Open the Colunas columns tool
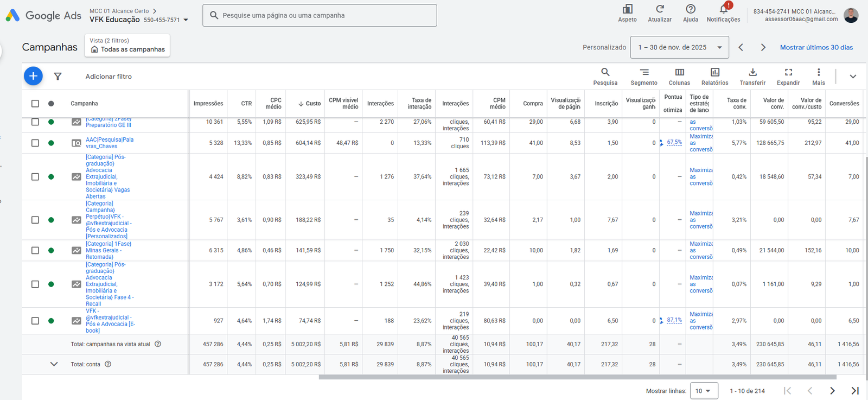 679,77
